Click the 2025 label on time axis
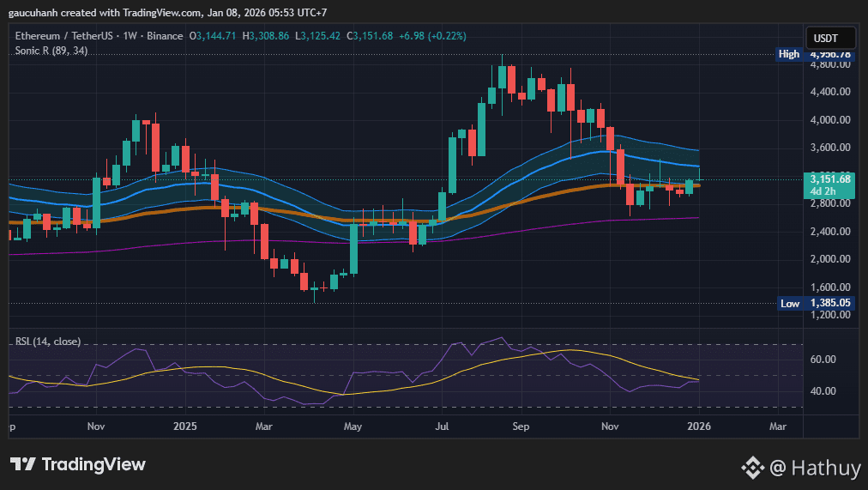This screenshot has height=490, width=868. (x=184, y=426)
